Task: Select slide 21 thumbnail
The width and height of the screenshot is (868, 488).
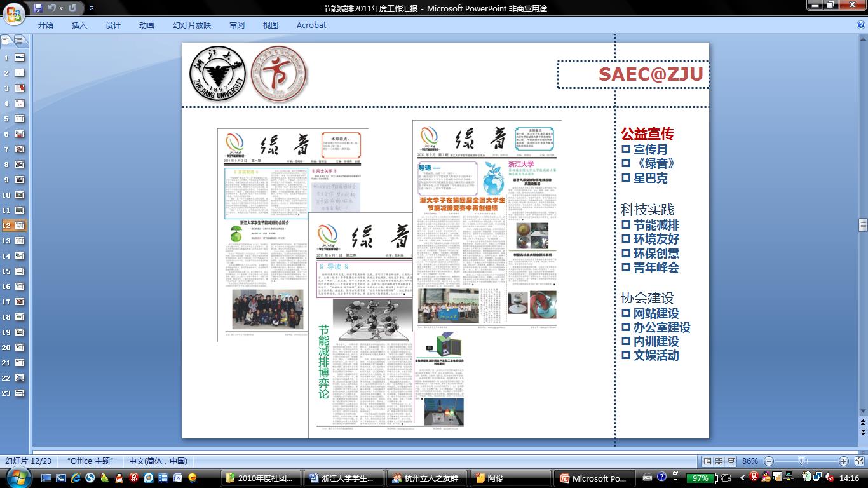Action: pos(20,363)
